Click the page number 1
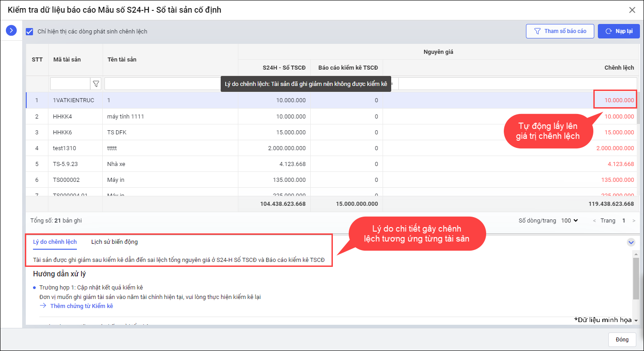The width and height of the screenshot is (644, 351). (624, 221)
